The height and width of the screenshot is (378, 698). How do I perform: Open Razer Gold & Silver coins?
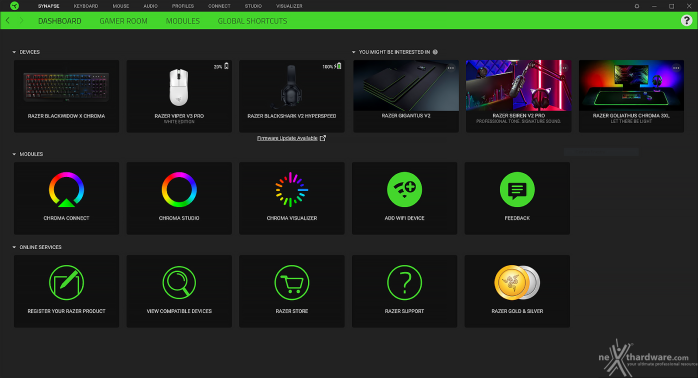pyautogui.click(x=517, y=282)
